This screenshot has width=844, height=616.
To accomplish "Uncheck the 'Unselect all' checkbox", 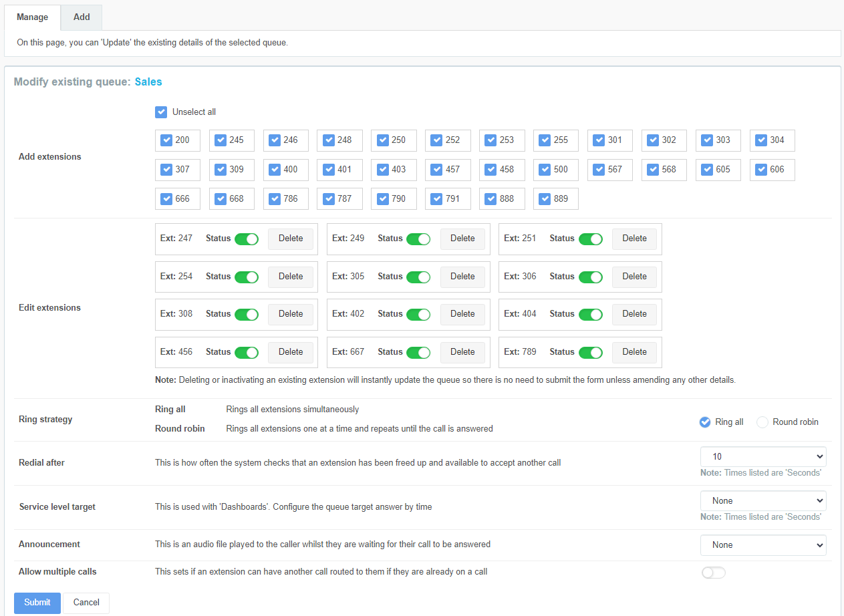I will (161, 112).
